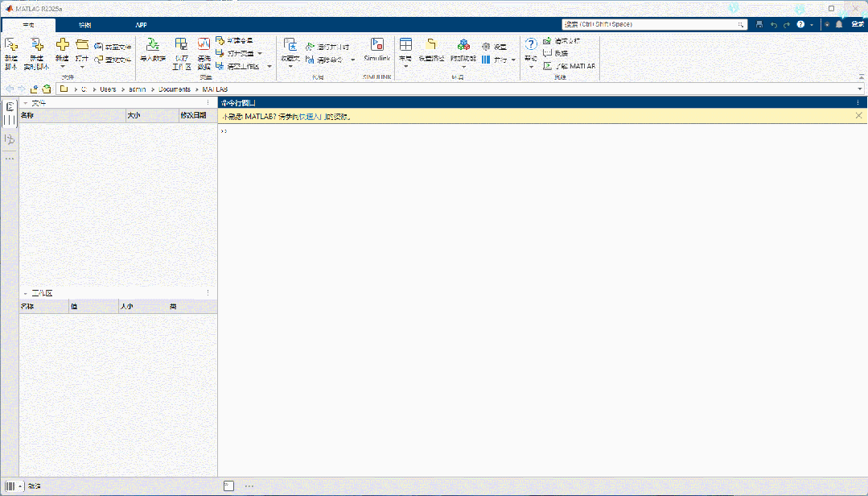Sort files by modified date (修改日期) column
This screenshot has height=496, width=868.
point(198,115)
